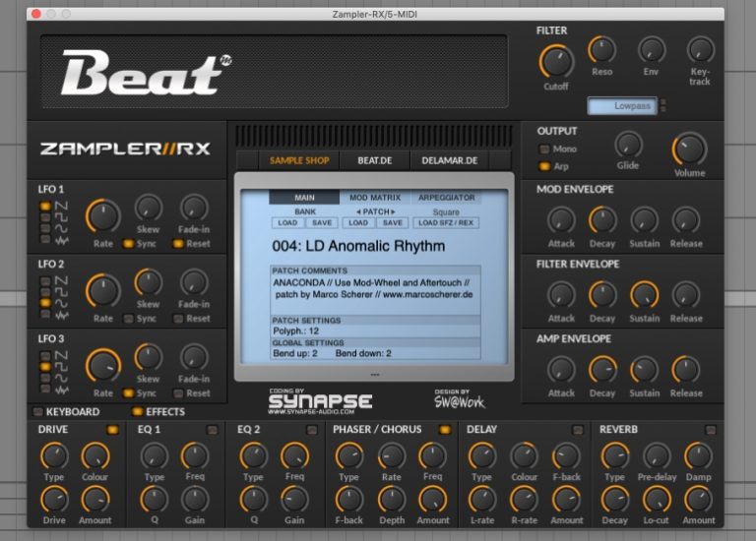This screenshot has height=541, width=756.
Task: Click the Amp Envelope Attack knob
Action: click(561, 369)
